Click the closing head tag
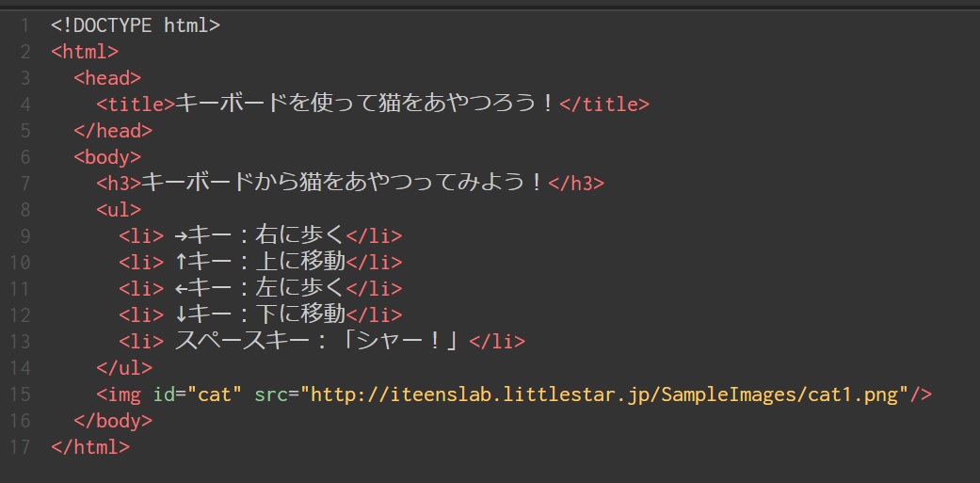 tap(112, 131)
